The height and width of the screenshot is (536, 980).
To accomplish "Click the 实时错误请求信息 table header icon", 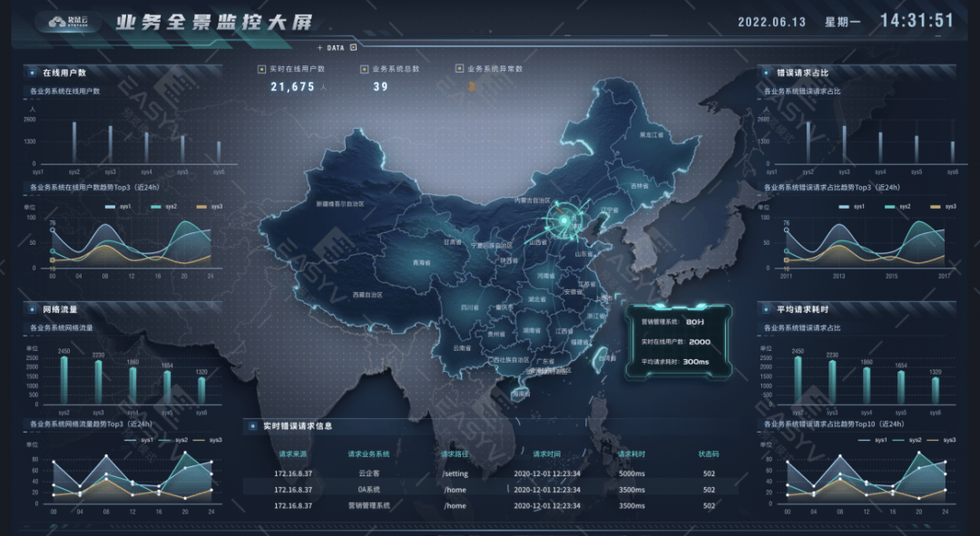I will point(252,426).
